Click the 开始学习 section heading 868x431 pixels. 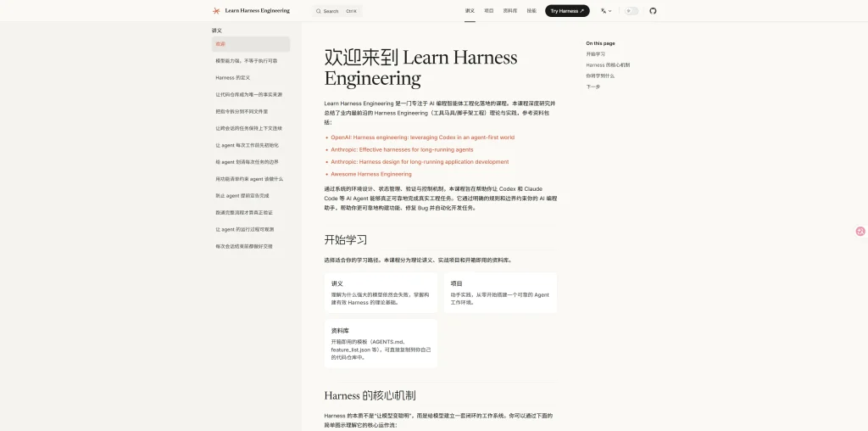[346, 240]
